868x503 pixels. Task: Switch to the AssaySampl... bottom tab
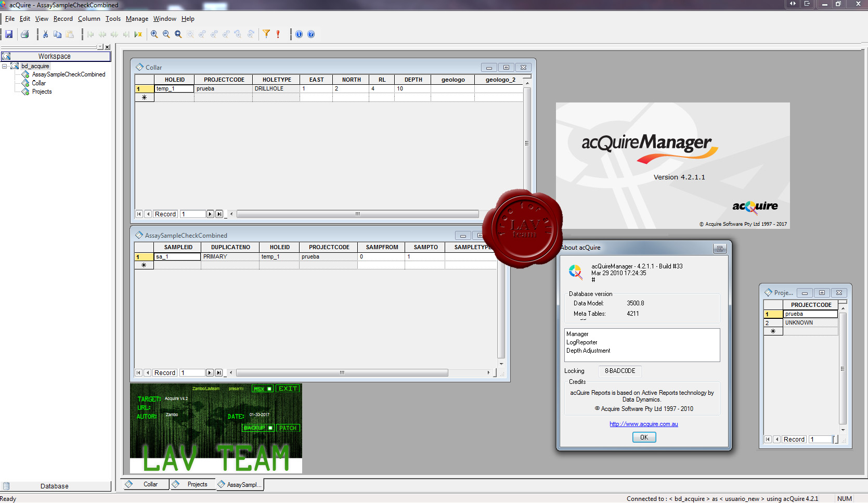coord(240,485)
